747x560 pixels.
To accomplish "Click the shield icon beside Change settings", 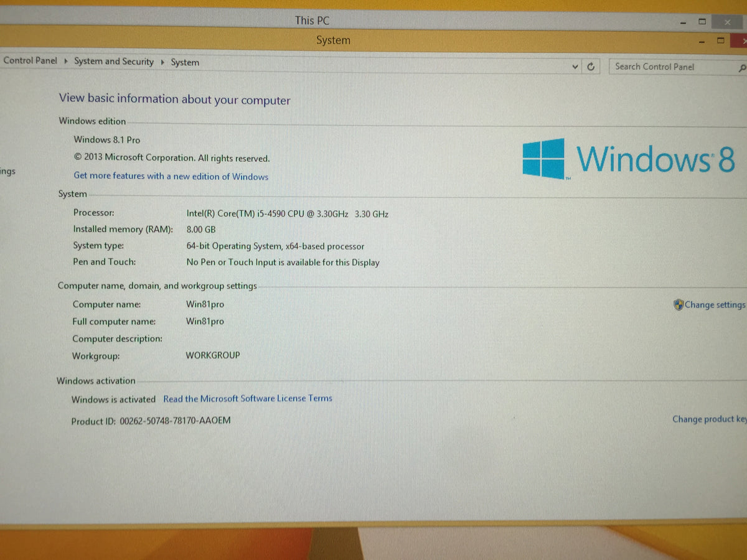I will click(x=679, y=305).
